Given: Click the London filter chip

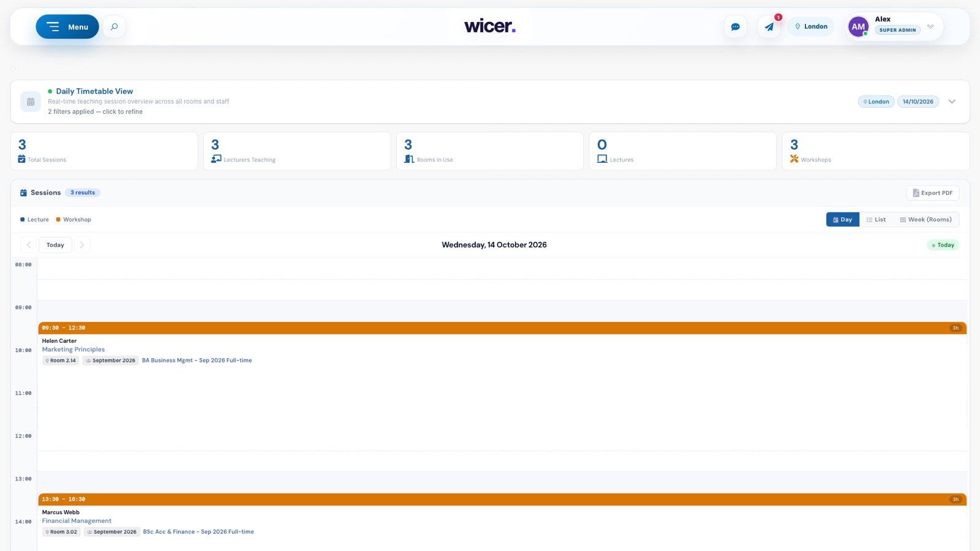Looking at the screenshot, I should point(876,102).
